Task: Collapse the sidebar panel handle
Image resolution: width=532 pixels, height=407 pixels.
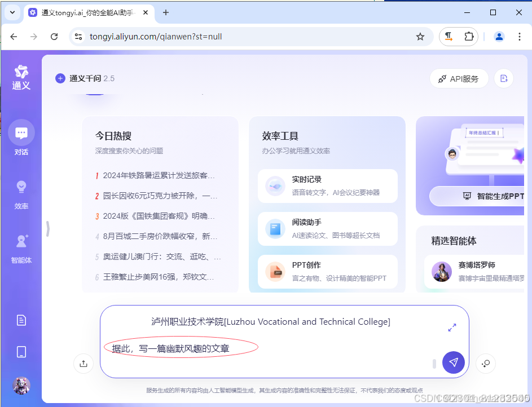Action: [48, 229]
